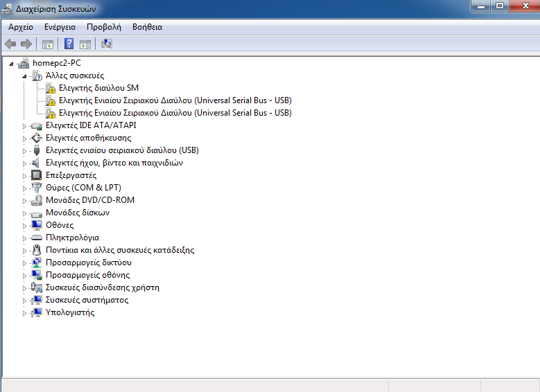The image size is (540, 392).
Task: Collapse the Άλλες συσκευές category
Action: click(x=24, y=76)
